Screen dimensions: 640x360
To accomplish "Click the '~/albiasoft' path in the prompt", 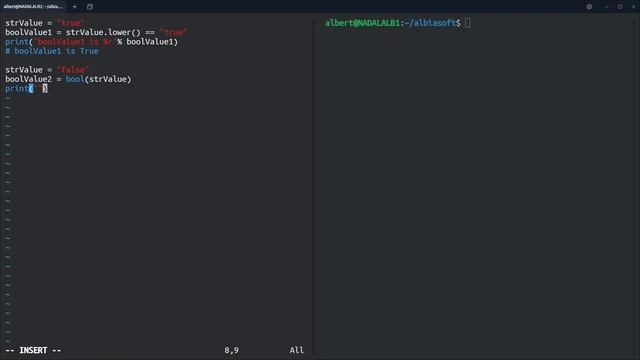I will click(430, 23).
